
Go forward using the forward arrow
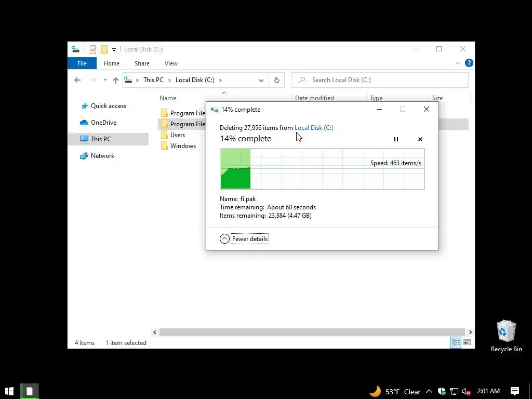coord(92,80)
